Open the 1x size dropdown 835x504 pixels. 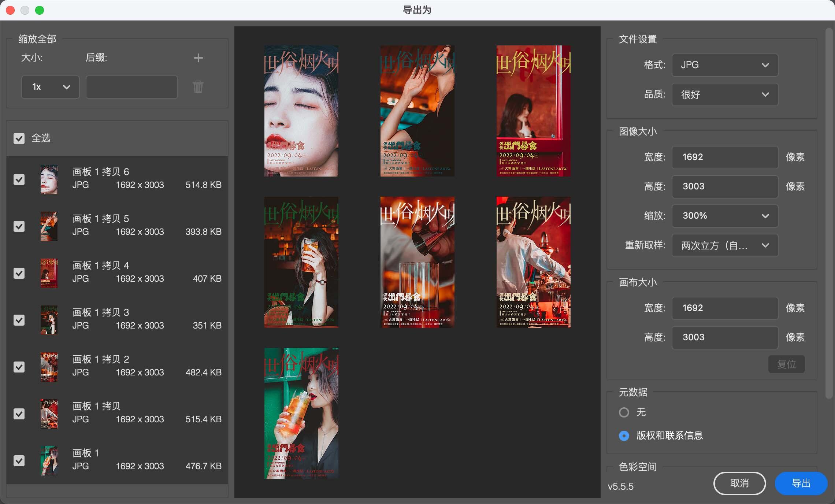click(x=50, y=87)
